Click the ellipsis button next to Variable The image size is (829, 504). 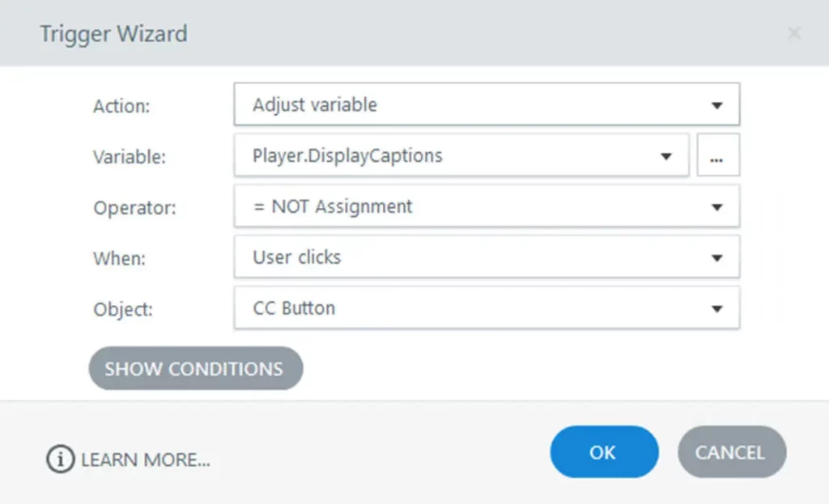tap(718, 156)
